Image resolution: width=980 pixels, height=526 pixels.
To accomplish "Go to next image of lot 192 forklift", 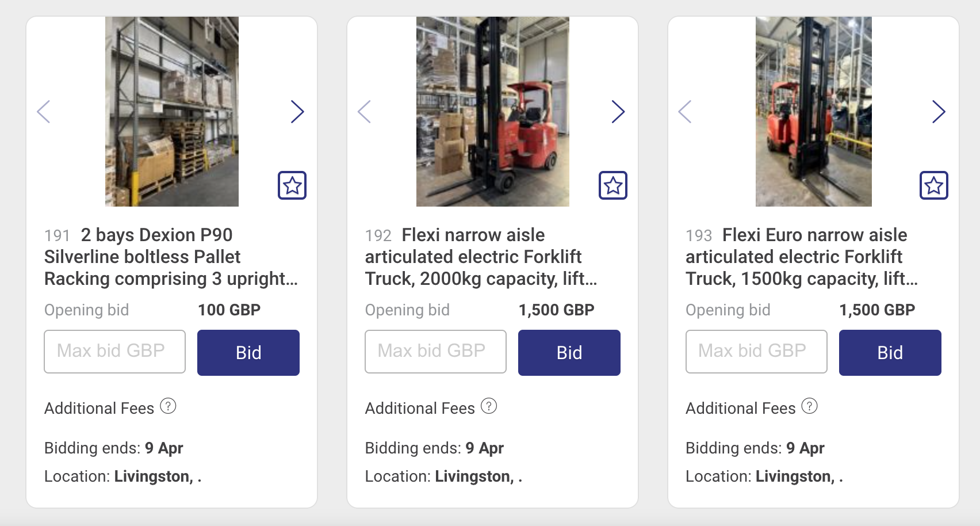I will click(618, 112).
